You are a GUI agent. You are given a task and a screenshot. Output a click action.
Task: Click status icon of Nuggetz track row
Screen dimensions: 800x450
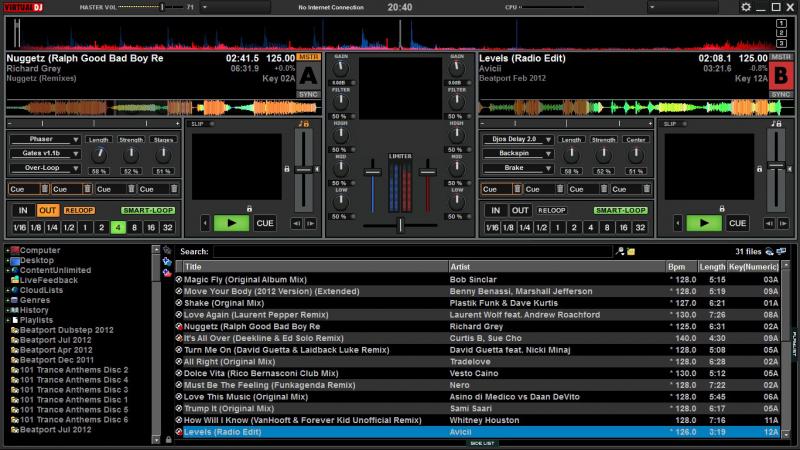pos(179,327)
